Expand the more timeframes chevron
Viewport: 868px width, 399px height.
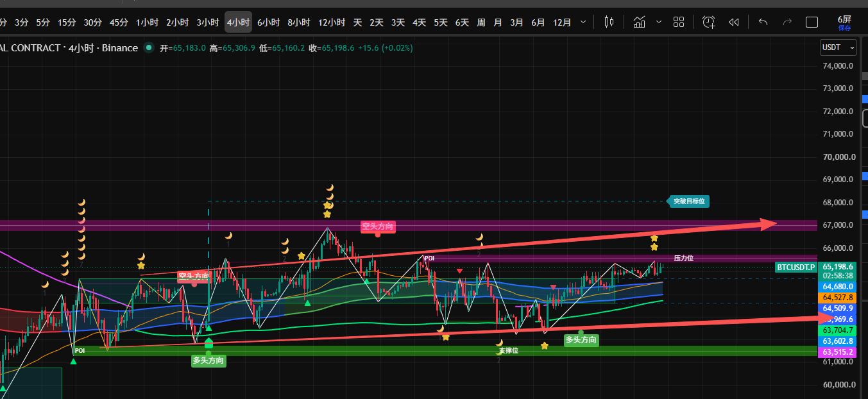(583, 22)
